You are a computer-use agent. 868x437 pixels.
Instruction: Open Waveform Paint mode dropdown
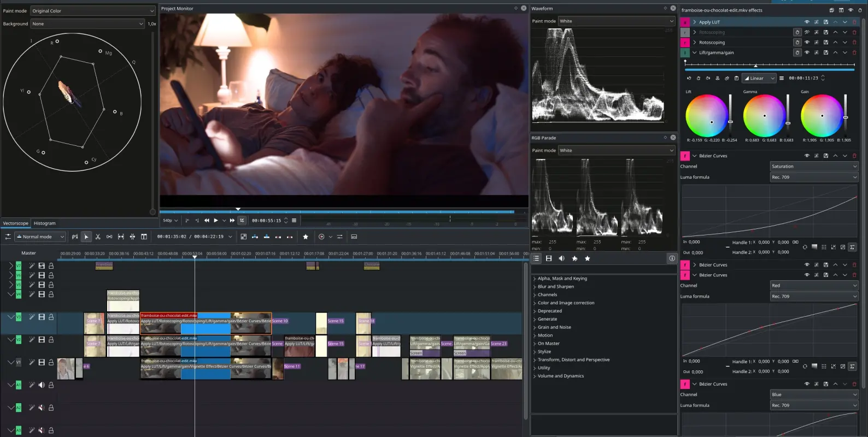tap(617, 21)
